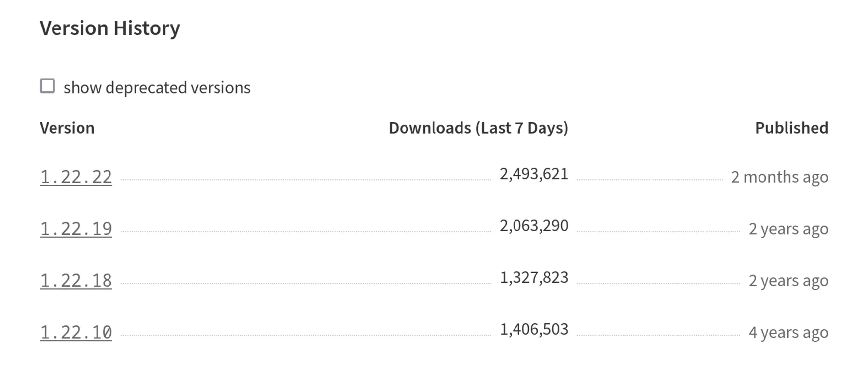Enable the show deprecated versions checkbox
Image resolution: width=868 pixels, height=374 pixels.
coord(48,86)
